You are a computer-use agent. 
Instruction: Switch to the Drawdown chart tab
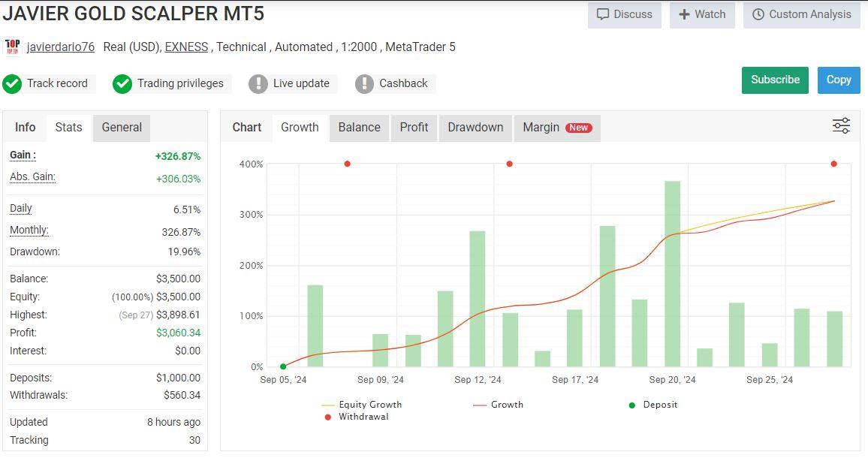pyautogui.click(x=475, y=128)
